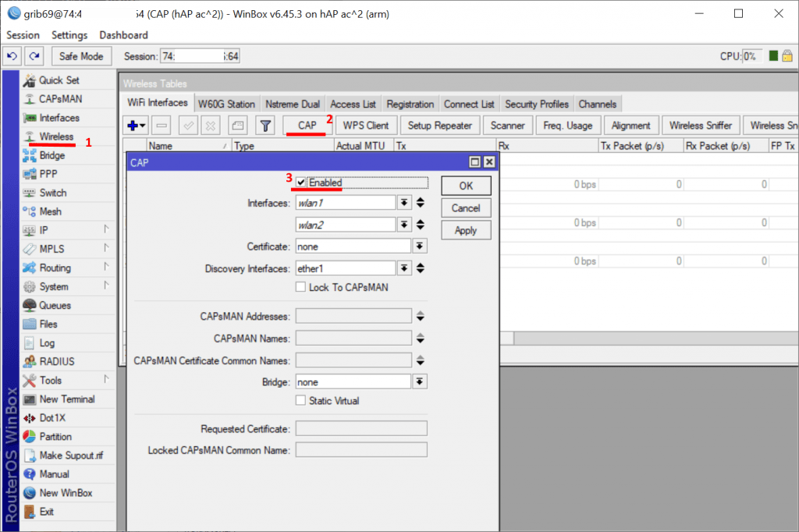Open the Settings menu
Screen dimensions: 799x532
click(x=69, y=35)
